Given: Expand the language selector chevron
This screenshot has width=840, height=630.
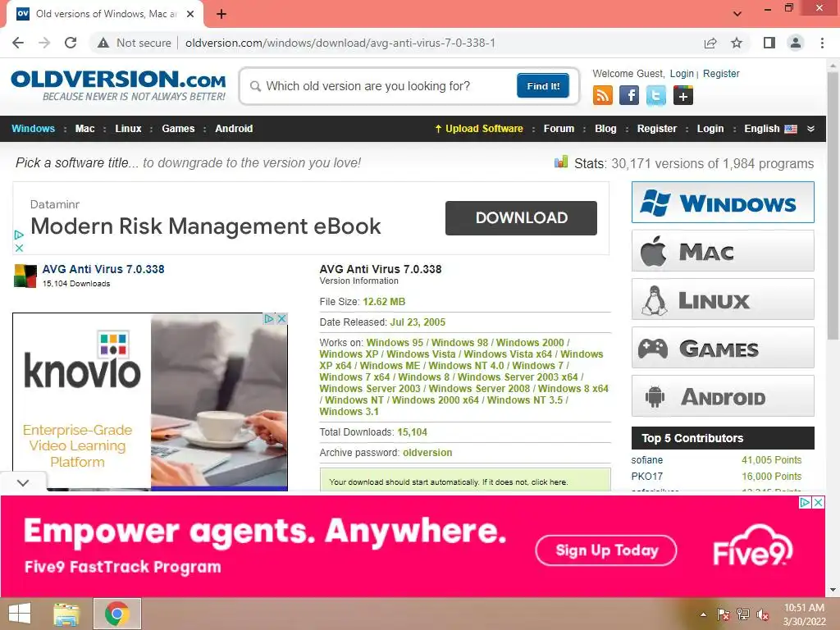Looking at the screenshot, I should [x=810, y=129].
